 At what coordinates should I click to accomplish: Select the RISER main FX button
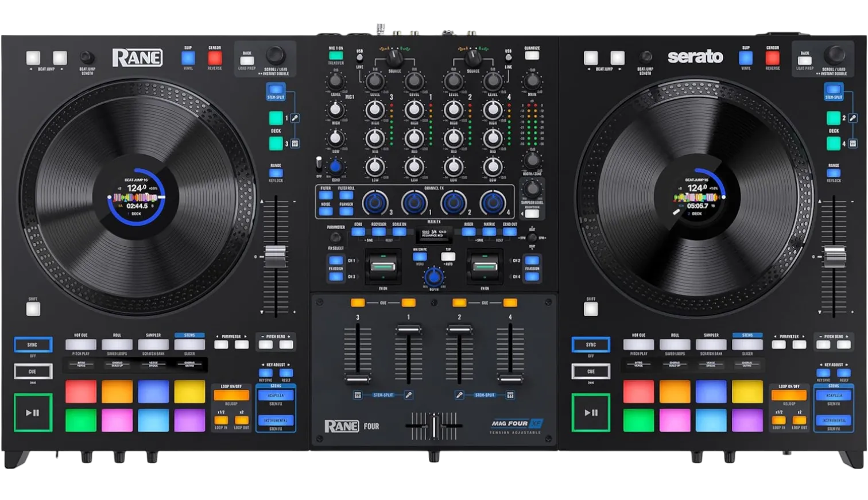(468, 232)
